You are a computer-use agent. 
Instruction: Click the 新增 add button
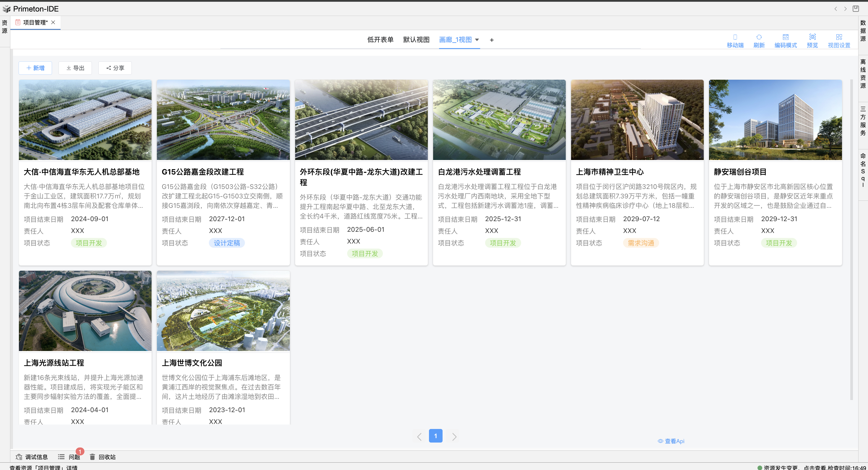[35, 68]
